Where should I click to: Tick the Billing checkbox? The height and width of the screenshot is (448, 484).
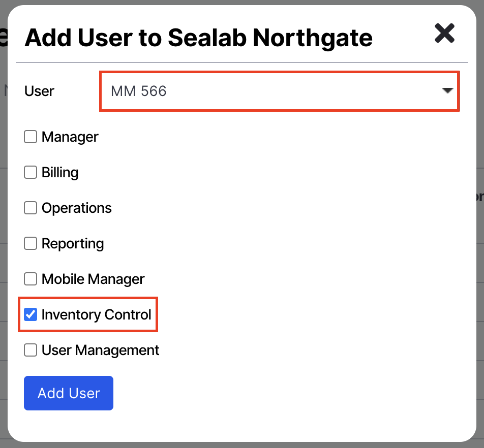click(31, 172)
